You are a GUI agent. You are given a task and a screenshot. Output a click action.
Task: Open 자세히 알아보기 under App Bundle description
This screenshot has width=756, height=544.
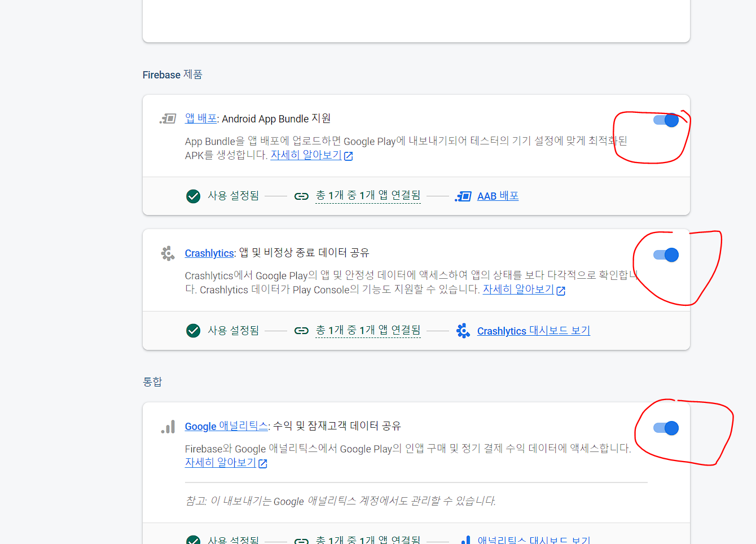coord(306,155)
